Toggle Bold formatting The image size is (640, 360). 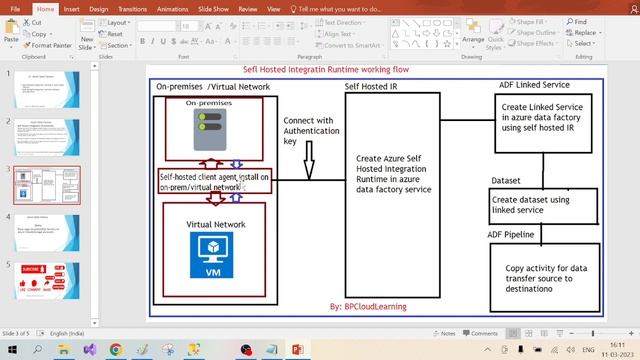pyautogui.click(x=142, y=41)
